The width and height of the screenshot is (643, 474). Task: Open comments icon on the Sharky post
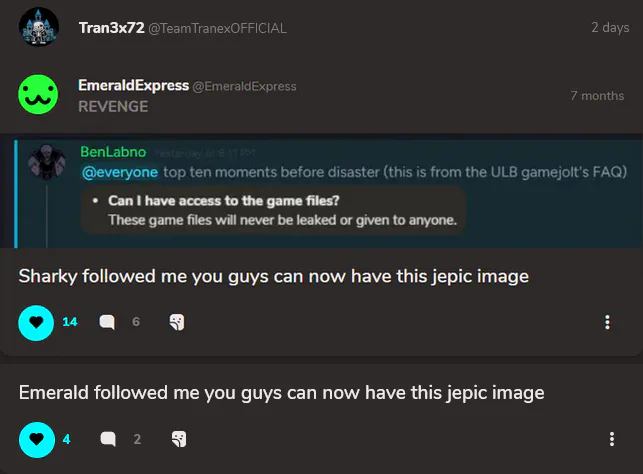click(x=107, y=322)
